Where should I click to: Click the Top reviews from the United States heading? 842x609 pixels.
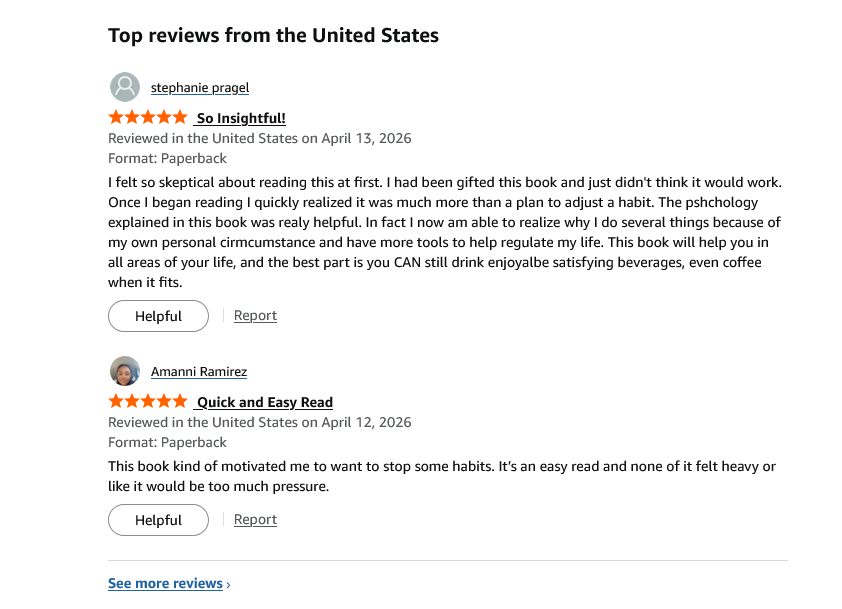(273, 35)
